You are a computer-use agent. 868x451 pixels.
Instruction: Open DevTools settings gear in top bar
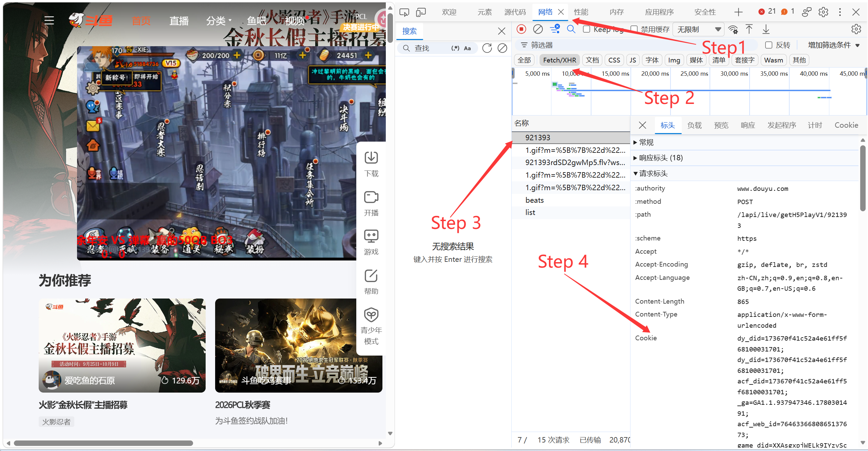(823, 12)
